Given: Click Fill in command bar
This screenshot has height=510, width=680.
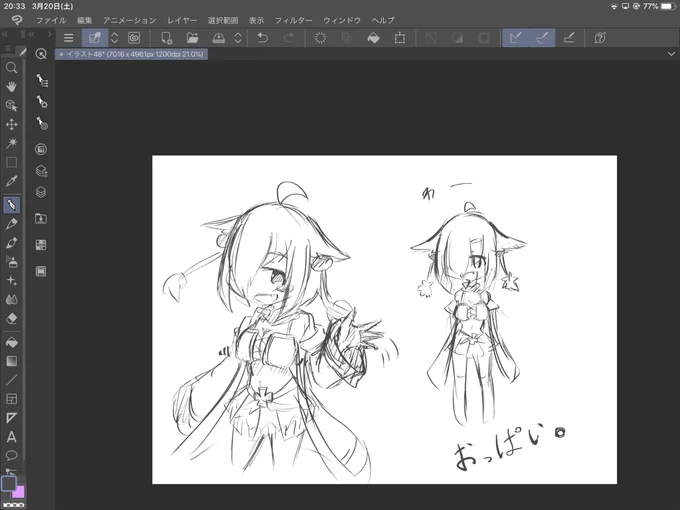Looking at the screenshot, I should click(x=373, y=38).
